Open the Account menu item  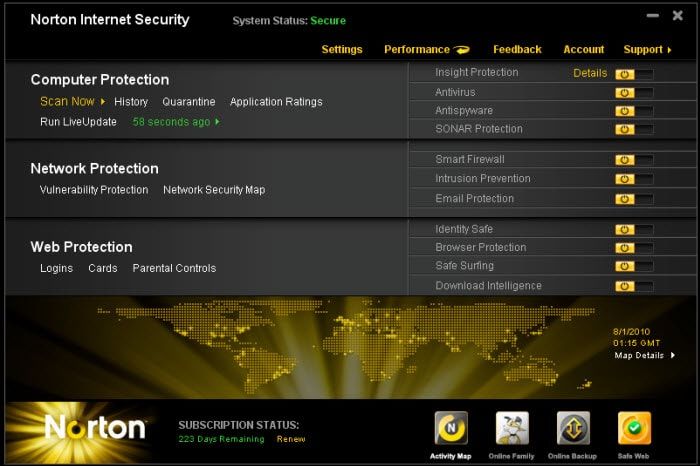(x=583, y=50)
